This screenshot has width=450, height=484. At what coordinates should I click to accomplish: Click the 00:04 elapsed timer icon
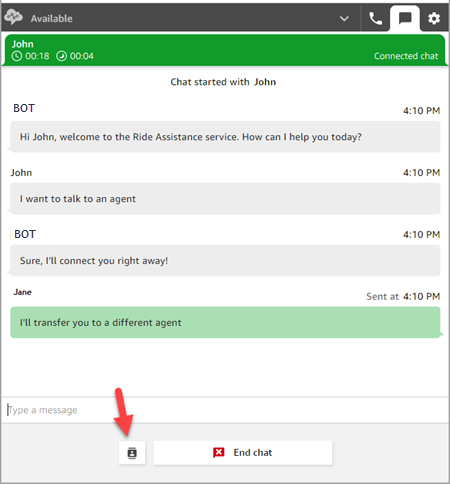[x=61, y=56]
